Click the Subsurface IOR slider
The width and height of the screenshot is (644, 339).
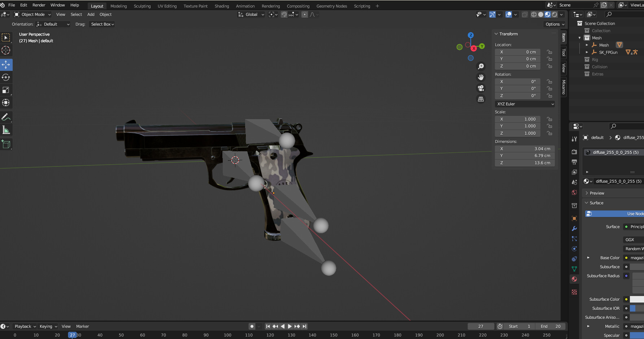click(637, 308)
